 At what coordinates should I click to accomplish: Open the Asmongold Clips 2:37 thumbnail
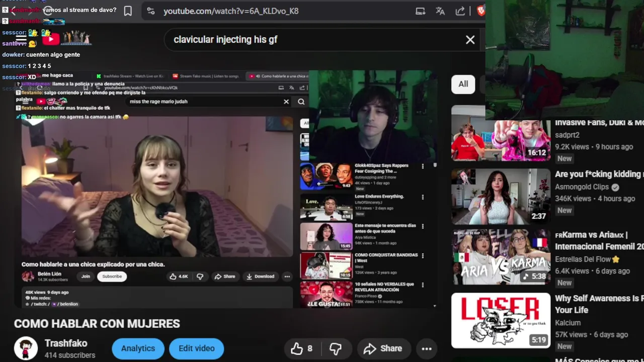[x=501, y=196]
